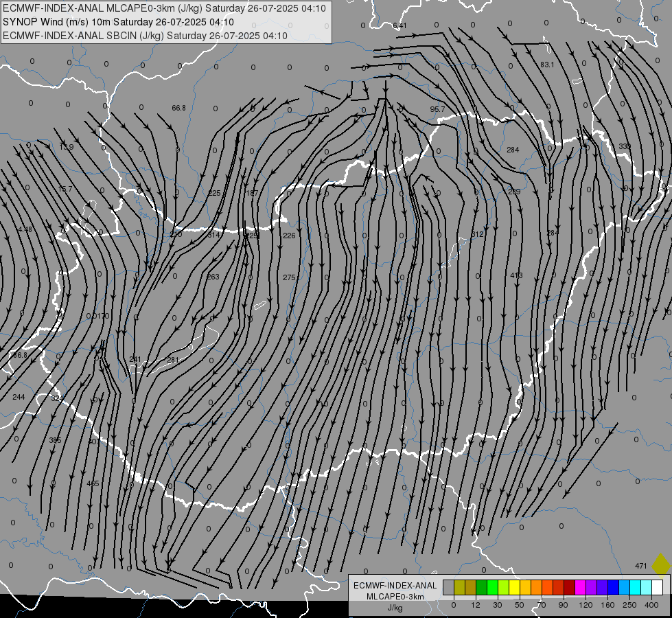Click the map value '471'

(x=640, y=566)
